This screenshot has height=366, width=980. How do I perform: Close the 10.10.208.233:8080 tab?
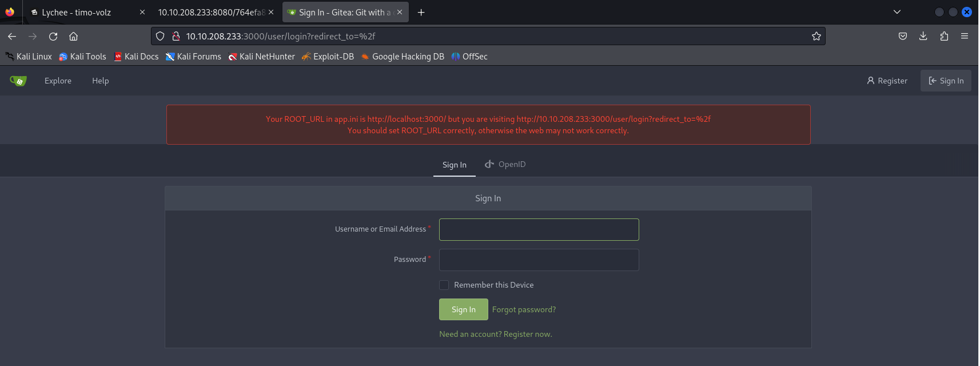[x=271, y=12]
